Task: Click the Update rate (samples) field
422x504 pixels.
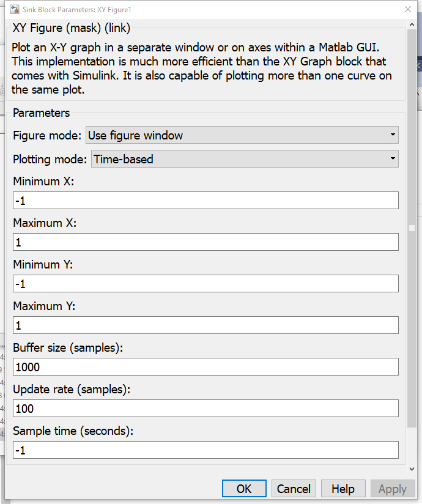Action: click(205, 409)
